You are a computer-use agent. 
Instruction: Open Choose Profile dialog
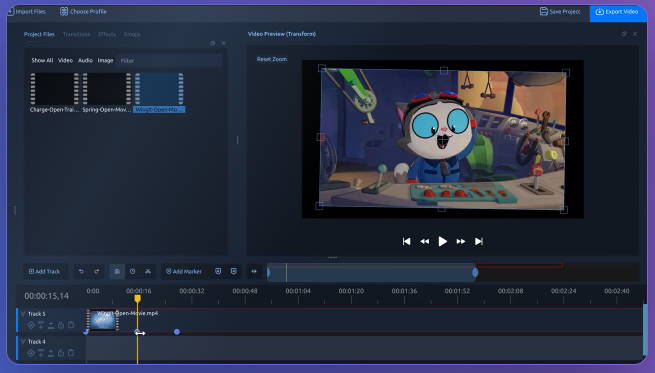point(84,12)
